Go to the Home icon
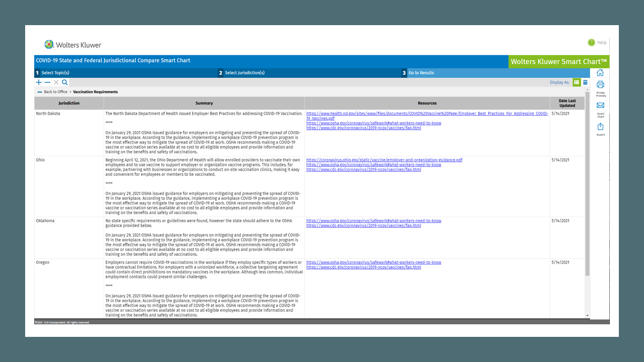This screenshot has height=362, width=644. [600, 73]
